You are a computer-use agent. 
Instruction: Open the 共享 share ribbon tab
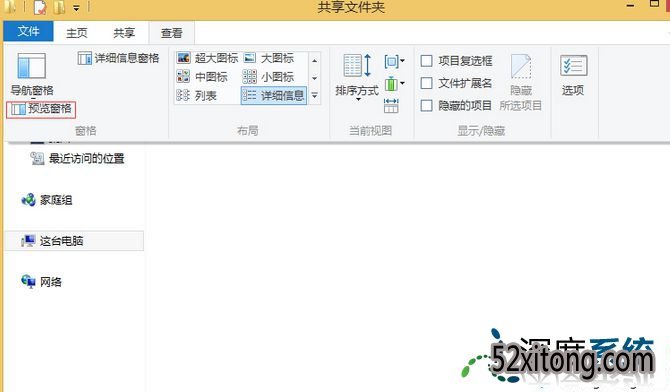(x=124, y=33)
